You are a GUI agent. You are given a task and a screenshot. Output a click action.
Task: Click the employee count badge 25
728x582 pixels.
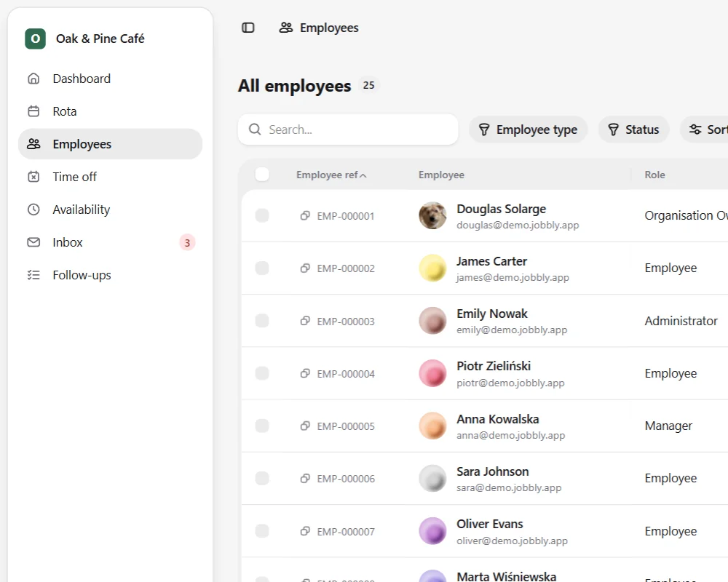[368, 85]
